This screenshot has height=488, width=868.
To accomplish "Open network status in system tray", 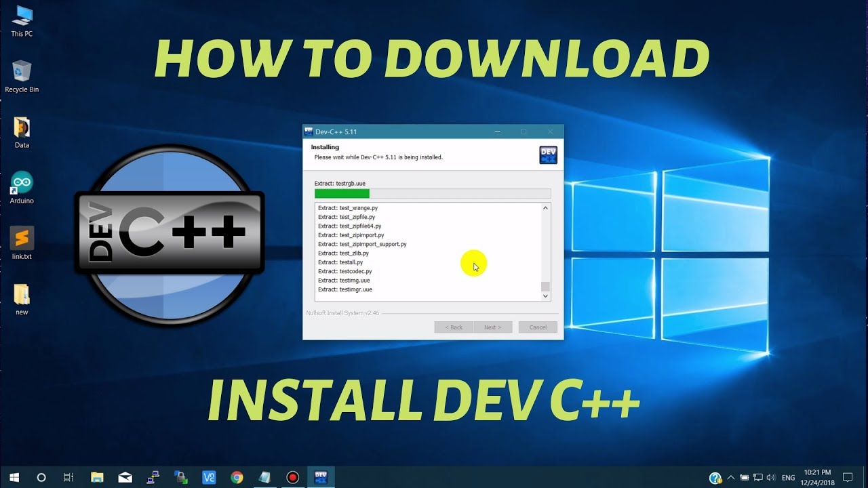I will (x=757, y=478).
